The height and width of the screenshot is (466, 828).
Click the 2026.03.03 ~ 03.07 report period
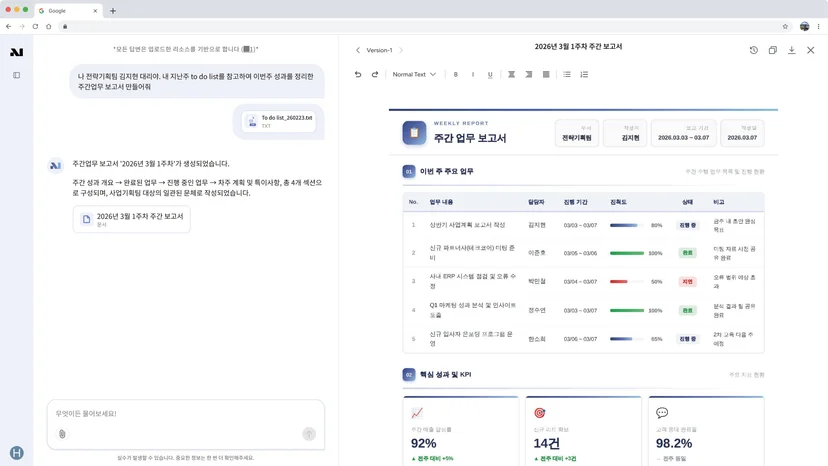pyautogui.click(x=683, y=133)
